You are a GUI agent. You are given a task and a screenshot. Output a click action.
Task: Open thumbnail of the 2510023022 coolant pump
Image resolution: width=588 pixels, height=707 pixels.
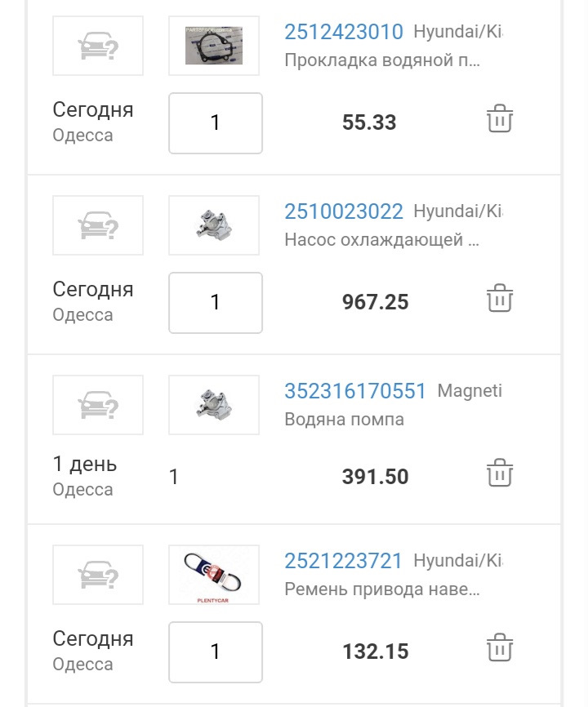pos(214,225)
